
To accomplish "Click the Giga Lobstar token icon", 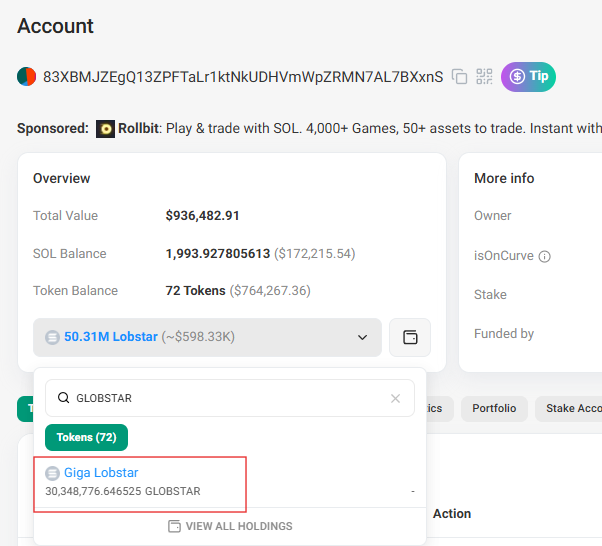I will [x=52, y=473].
